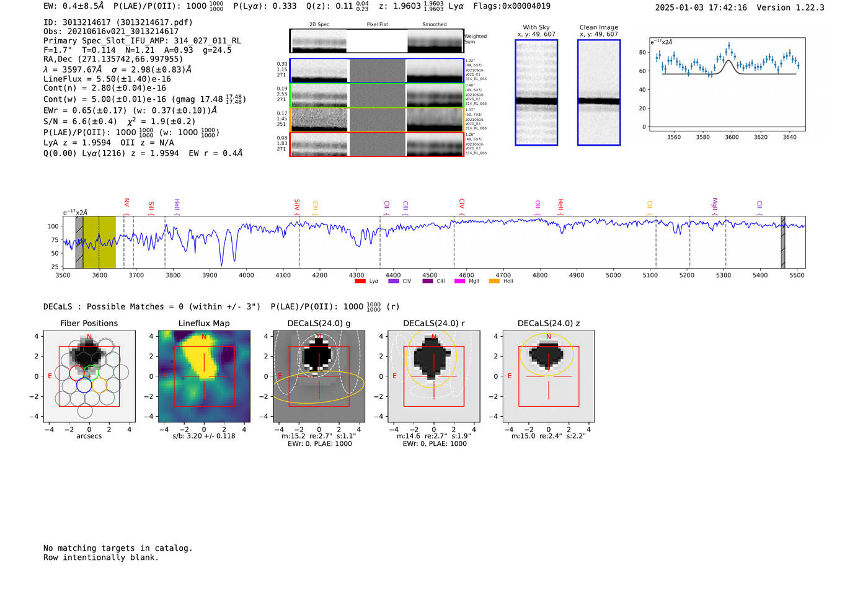
Task: Click the hatched gray region near 5460
Action: coord(783,242)
